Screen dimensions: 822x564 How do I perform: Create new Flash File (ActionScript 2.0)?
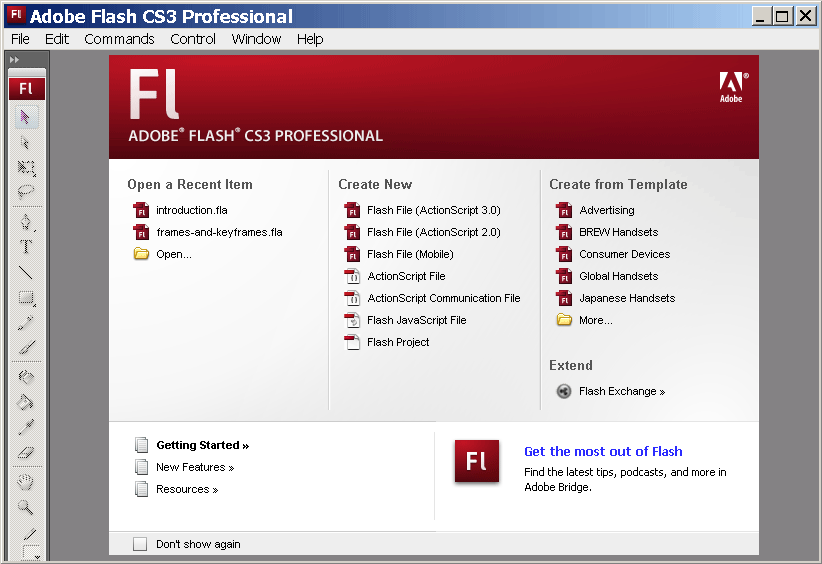(434, 232)
